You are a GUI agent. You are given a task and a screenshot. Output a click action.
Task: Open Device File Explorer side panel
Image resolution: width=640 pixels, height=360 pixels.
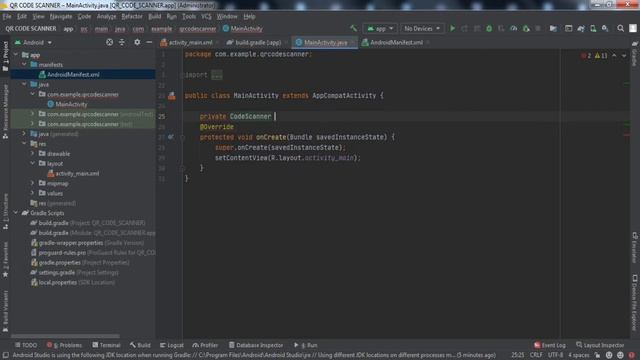pyautogui.click(x=635, y=302)
